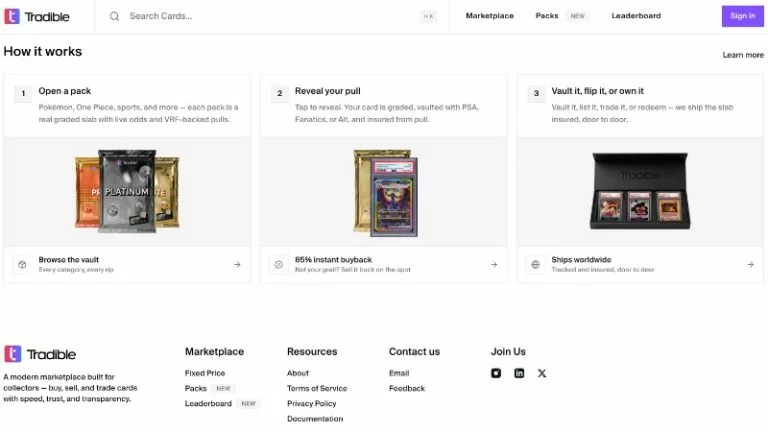Click the icon beside 85% instant buyback
The image size is (768, 432).
point(279,264)
